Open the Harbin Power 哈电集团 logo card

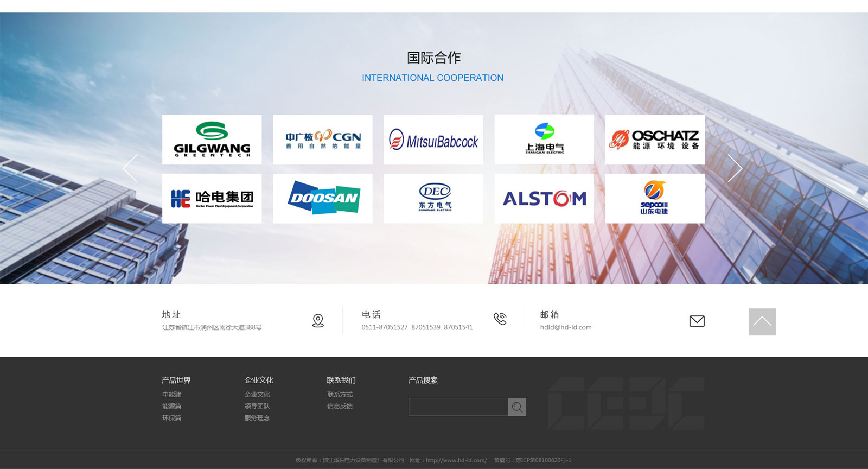(x=212, y=199)
